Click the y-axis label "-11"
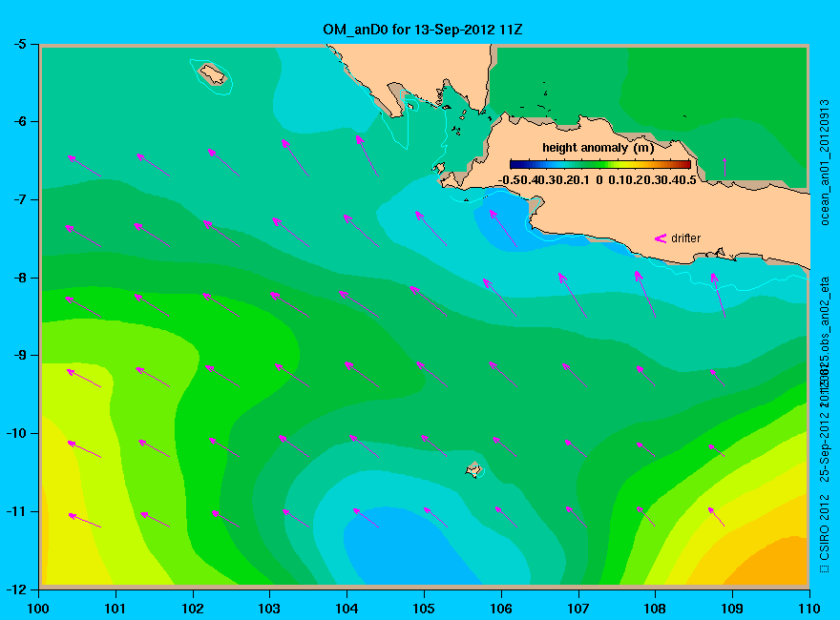 15,510
